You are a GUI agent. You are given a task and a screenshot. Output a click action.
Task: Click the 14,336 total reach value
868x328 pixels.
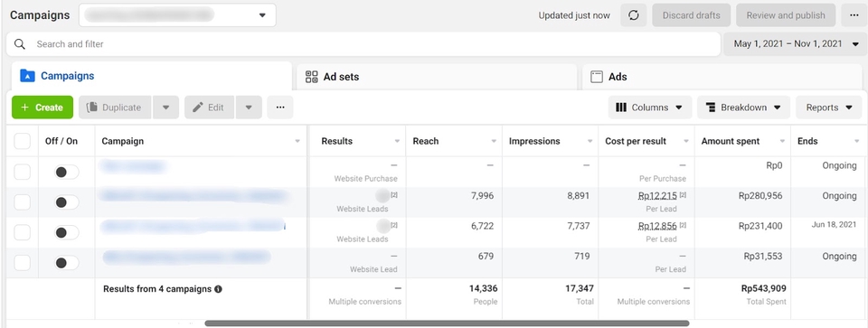[x=483, y=288]
